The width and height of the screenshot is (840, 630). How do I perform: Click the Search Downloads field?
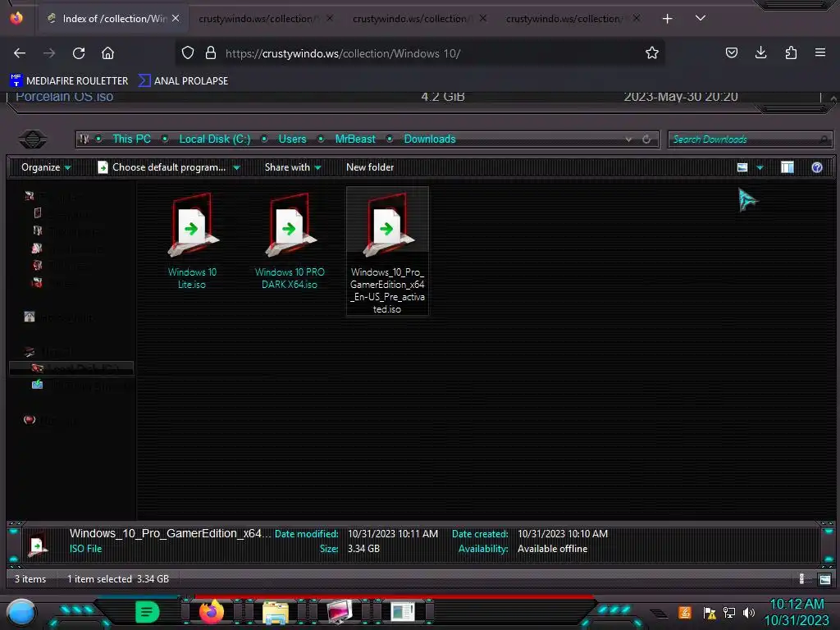coord(750,139)
